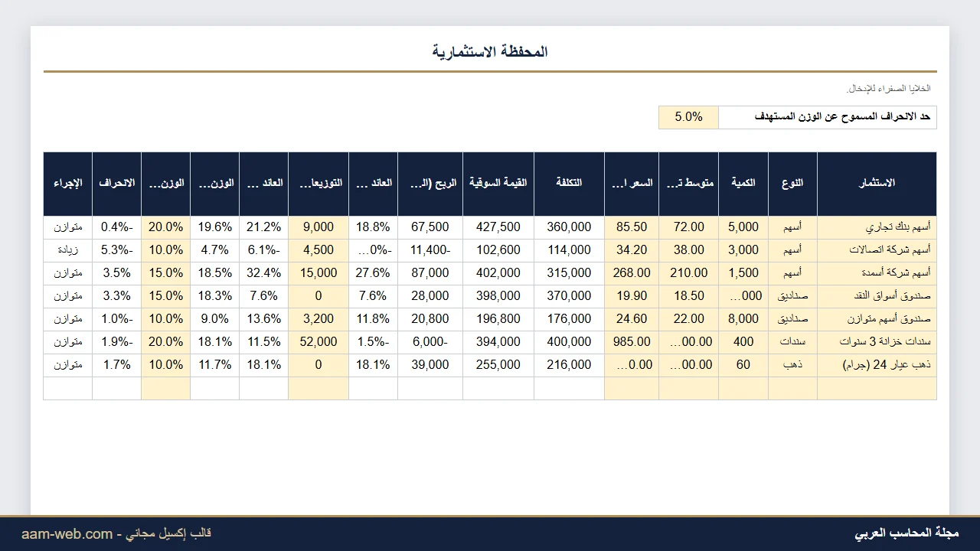Screen dimensions: 980x551
Task: Click the 'صندوق أسواق النقد' investment cell
Action: click(x=877, y=296)
